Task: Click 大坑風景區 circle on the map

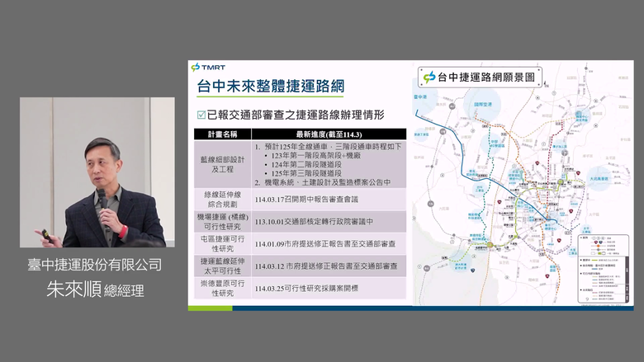Action: [599, 179]
